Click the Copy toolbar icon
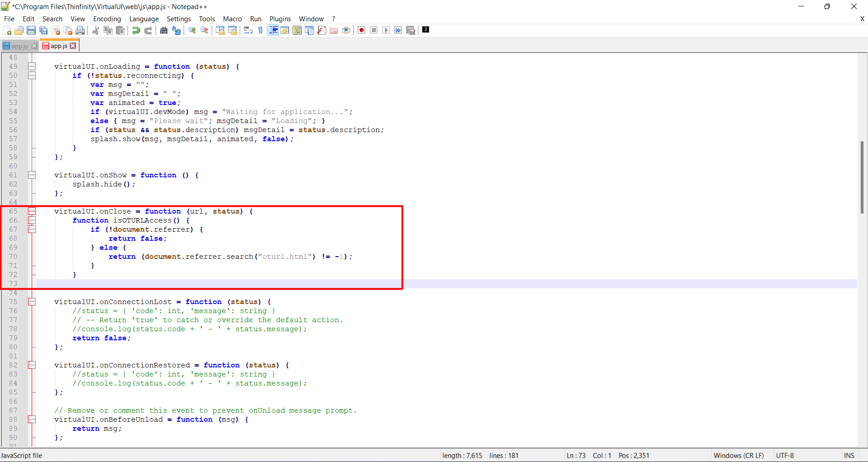 coord(108,30)
